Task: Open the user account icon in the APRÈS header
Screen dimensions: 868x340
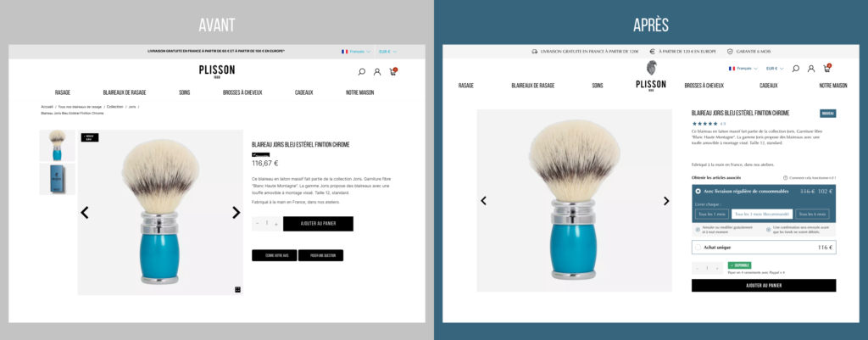Action: click(x=811, y=69)
